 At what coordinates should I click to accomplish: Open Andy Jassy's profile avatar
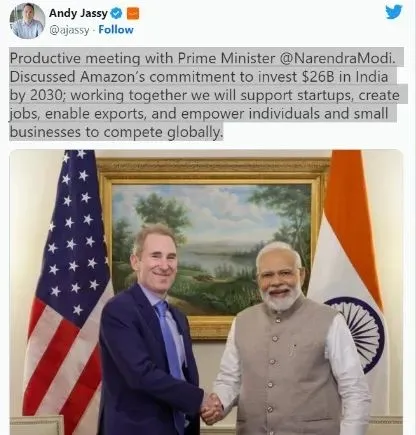coord(27,21)
